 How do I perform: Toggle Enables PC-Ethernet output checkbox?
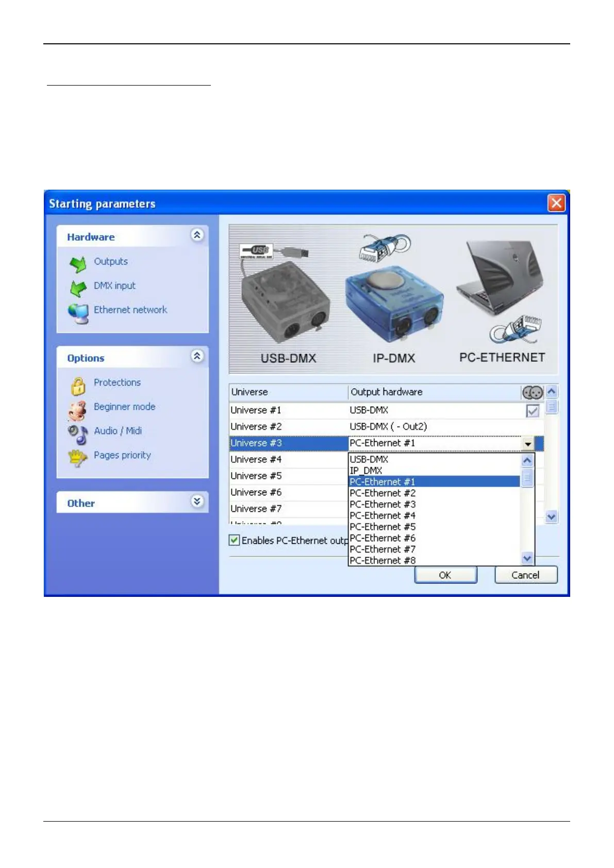point(235,540)
